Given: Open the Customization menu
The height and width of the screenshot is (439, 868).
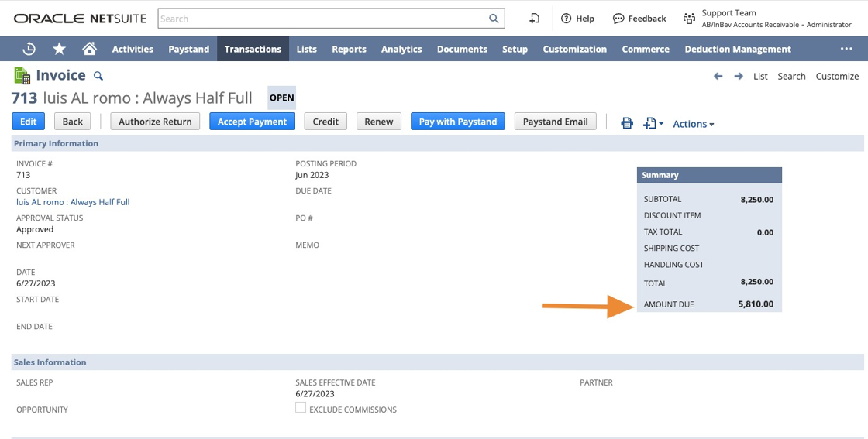Looking at the screenshot, I should pyautogui.click(x=574, y=50).
